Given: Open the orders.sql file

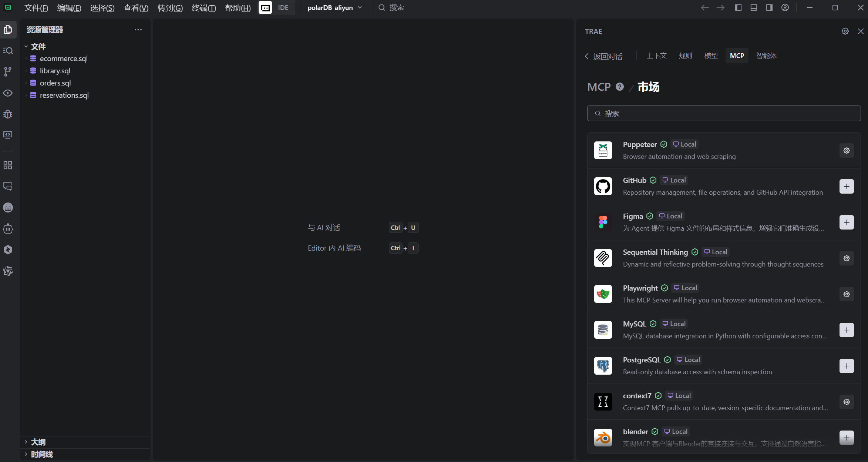Looking at the screenshot, I should pyautogui.click(x=55, y=83).
